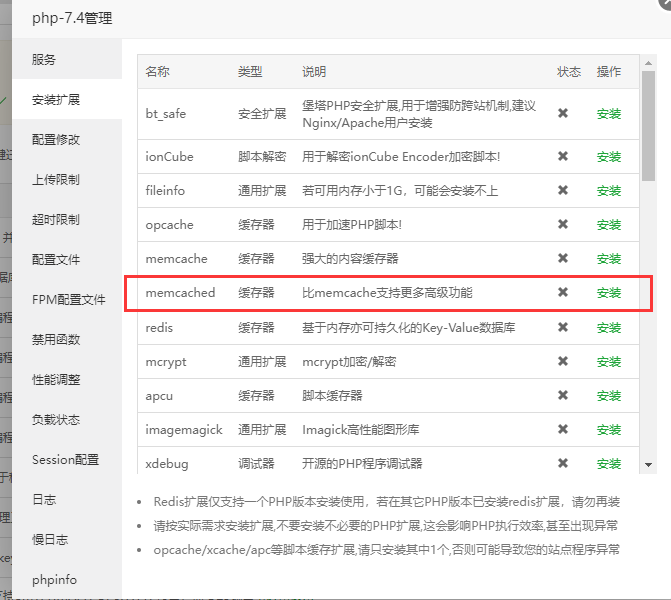Click the opcache name cell
The height and width of the screenshot is (600, 671).
coord(169,225)
